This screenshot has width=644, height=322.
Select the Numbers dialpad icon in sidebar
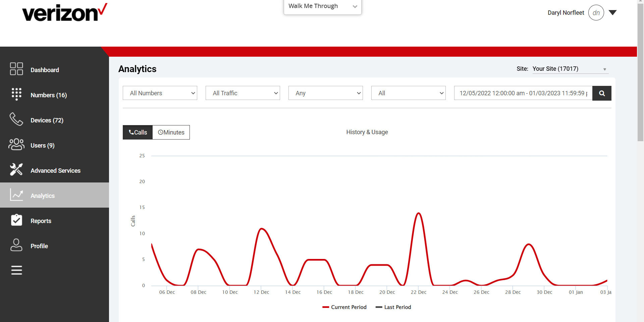(x=16, y=94)
